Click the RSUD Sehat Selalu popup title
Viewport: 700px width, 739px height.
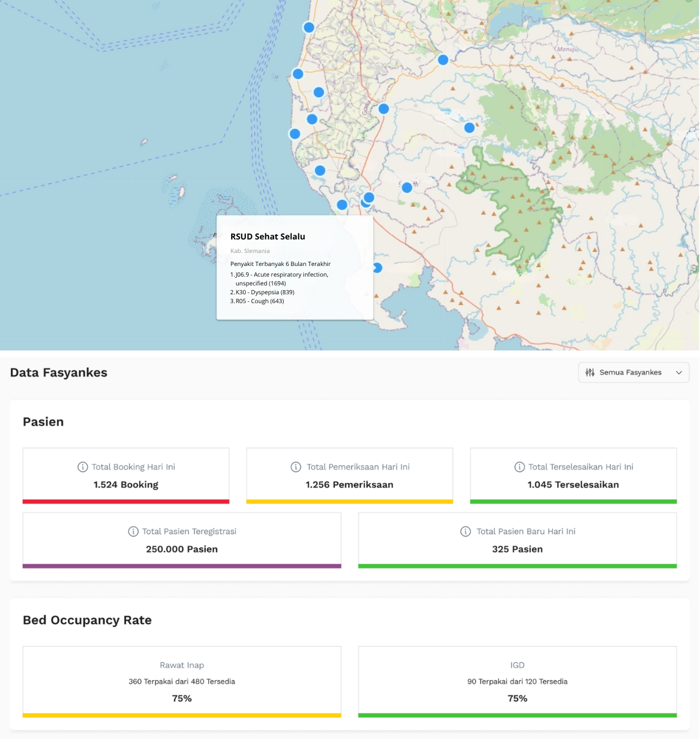coord(268,237)
